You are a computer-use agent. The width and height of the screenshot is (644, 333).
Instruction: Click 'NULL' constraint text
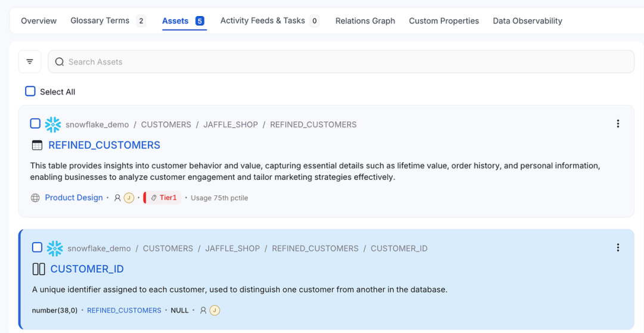point(179,310)
